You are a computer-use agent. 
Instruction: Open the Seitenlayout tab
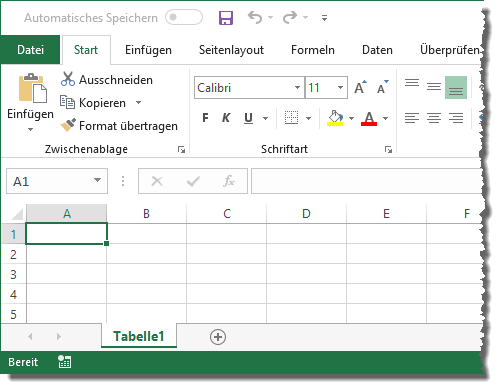click(x=231, y=50)
